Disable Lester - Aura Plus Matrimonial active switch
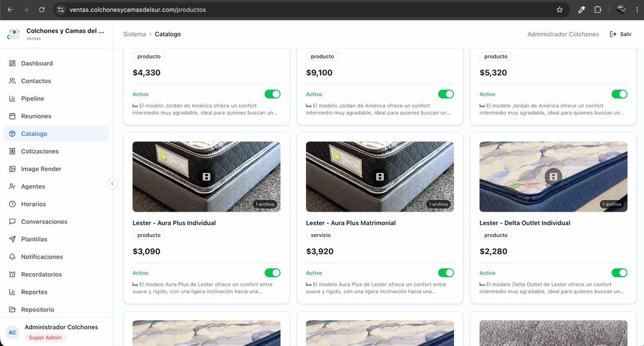This screenshot has width=644, height=346. pos(446,273)
